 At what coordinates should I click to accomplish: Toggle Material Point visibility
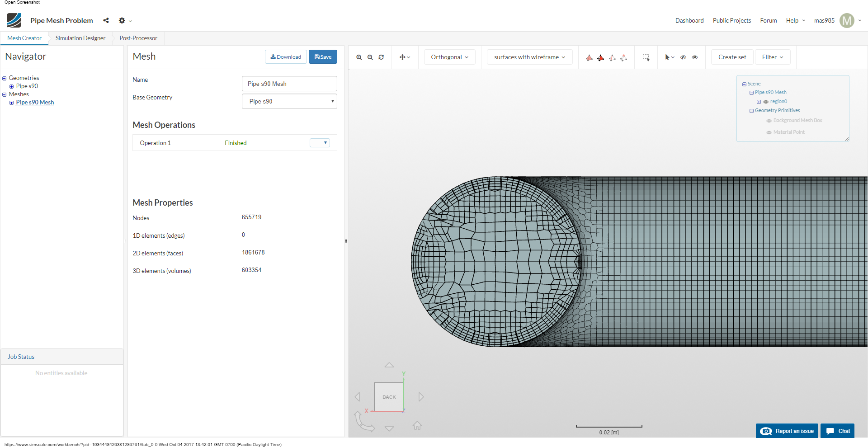tap(769, 132)
